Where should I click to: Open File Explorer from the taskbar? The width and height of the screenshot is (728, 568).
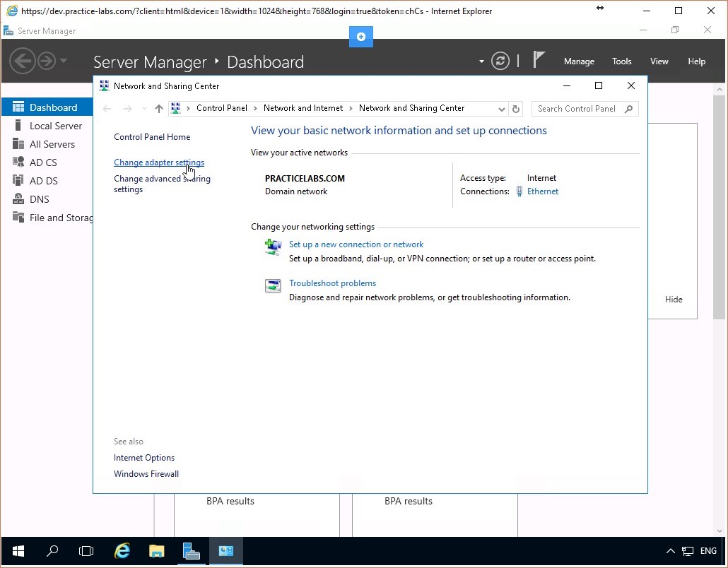(x=156, y=551)
